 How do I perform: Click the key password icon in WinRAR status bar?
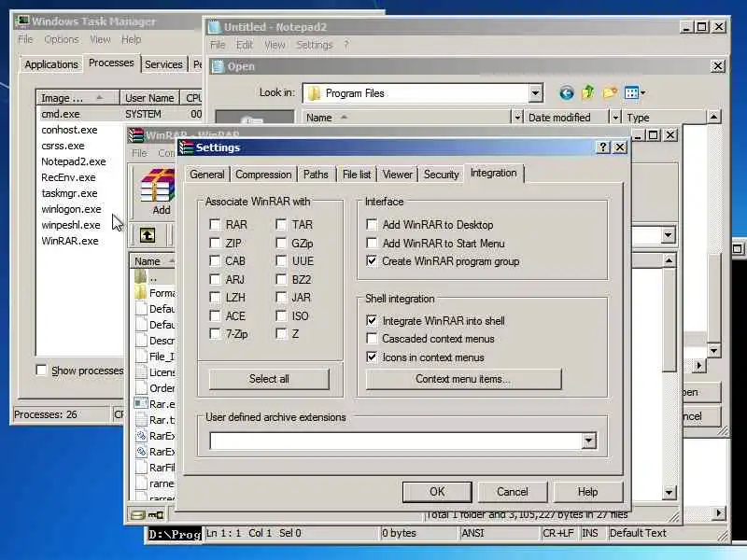[x=155, y=515]
